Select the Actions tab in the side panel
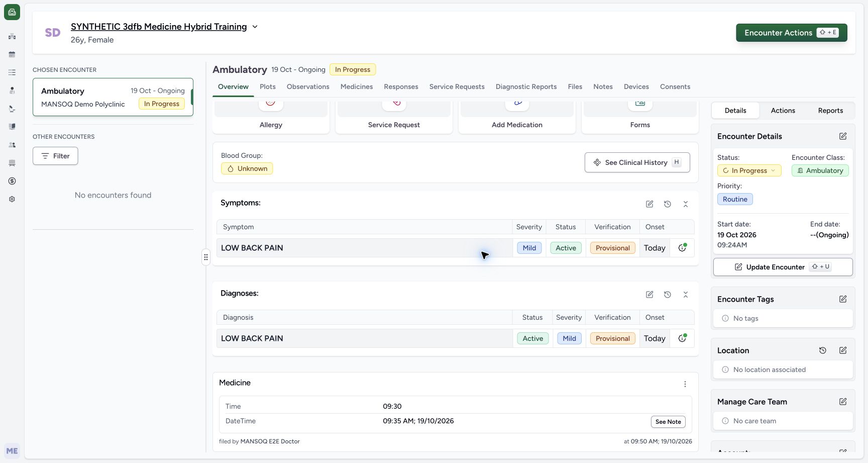868x463 pixels. [x=783, y=111]
